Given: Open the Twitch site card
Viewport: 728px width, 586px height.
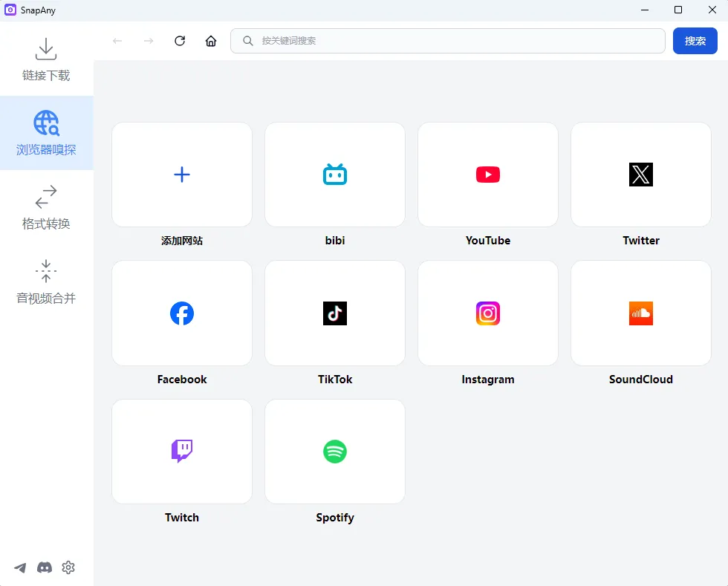Looking at the screenshot, I should (x=182, y=452).
